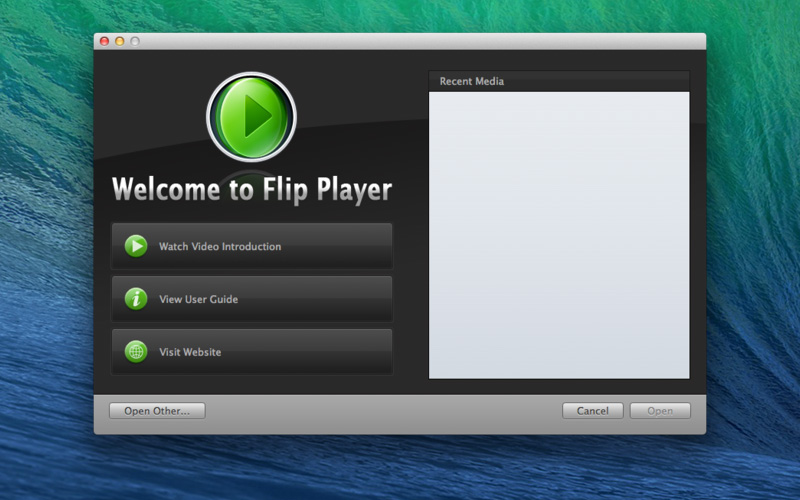Click inside the empty Recent Media list
This screenshot has height=500, width=800.
[x=559, y=235]
